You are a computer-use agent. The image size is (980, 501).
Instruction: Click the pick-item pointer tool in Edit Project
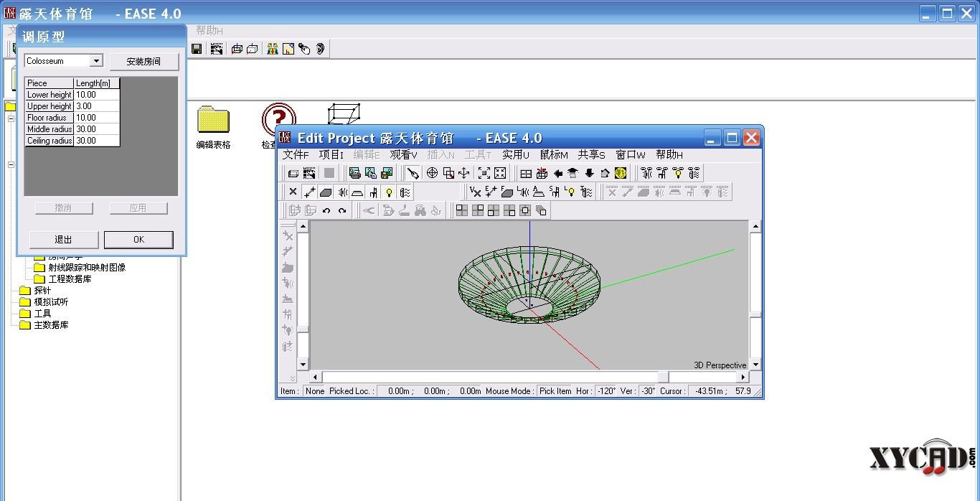coord(413,173)
